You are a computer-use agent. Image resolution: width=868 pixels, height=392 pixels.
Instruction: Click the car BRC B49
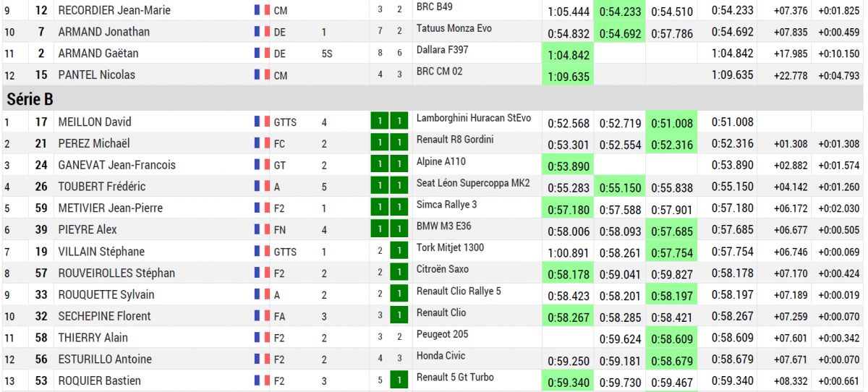pos(434,7)
